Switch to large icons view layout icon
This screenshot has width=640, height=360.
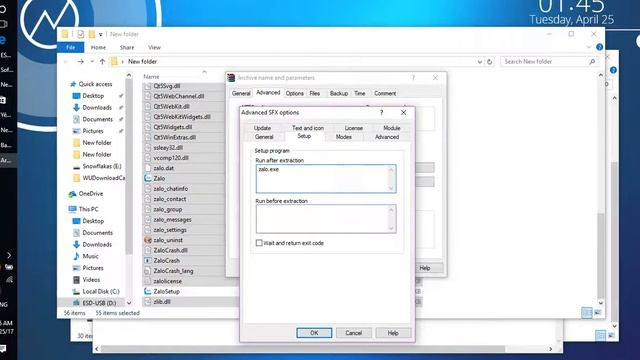(x=598, y=313)
